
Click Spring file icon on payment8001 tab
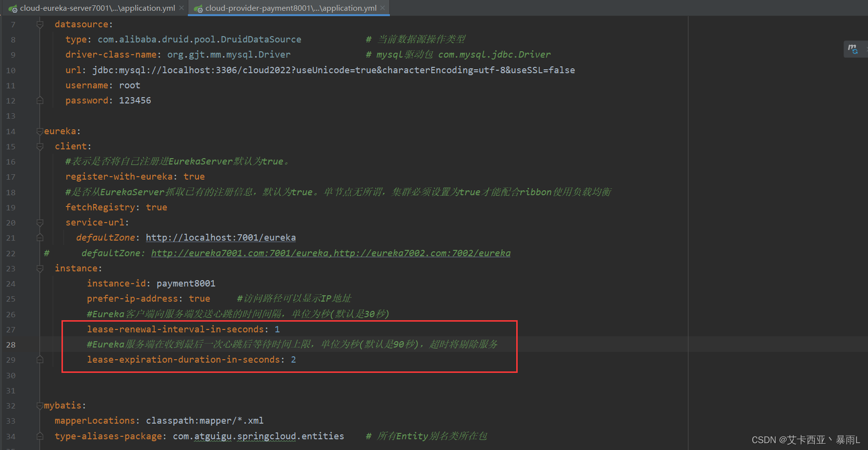(x=198, y=8)
